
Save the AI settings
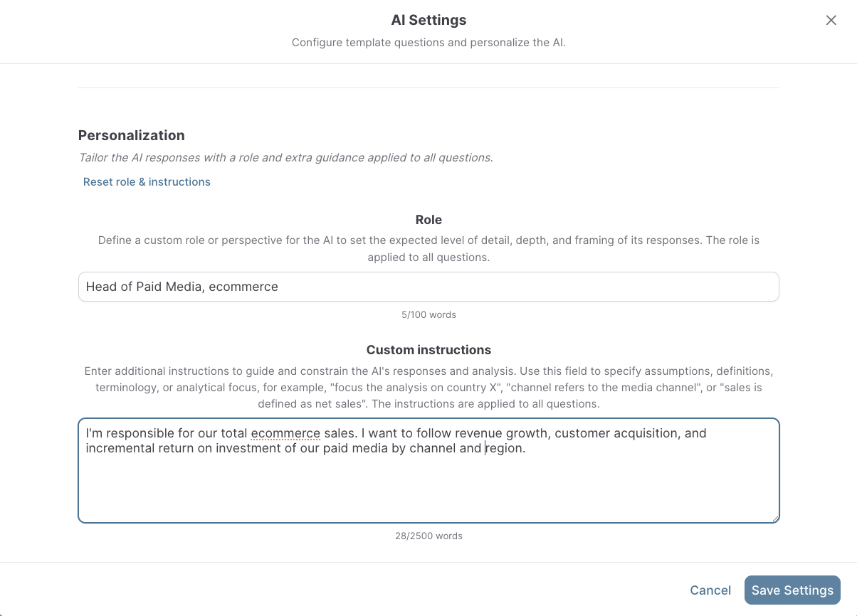pyautogui.click(x=792, y=590)
